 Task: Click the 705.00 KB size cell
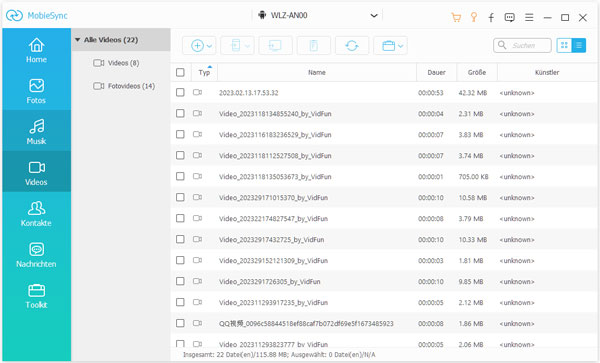pyautogui.click(x=473, y=177)
